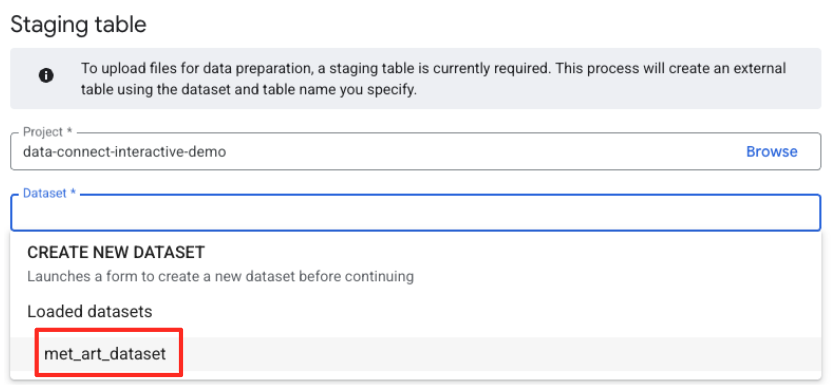The height and width of the screenshot is (391, 838).
Task: Click the red highlight box around met_art_dataset
Action: coord(109,353)
